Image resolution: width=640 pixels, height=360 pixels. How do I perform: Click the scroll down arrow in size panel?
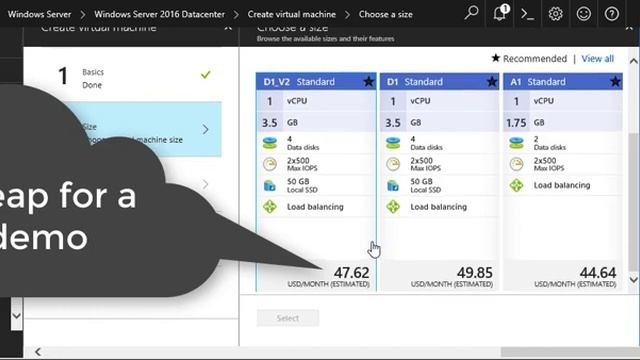633,280
